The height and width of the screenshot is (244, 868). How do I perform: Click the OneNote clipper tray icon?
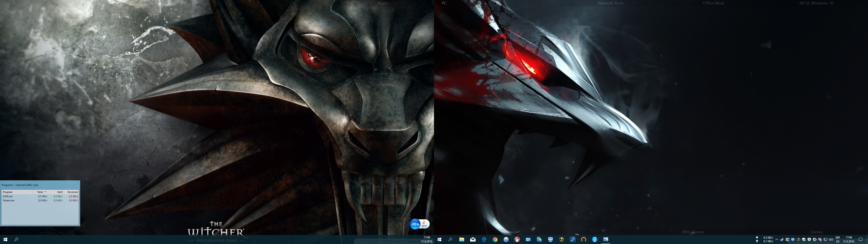820,240
